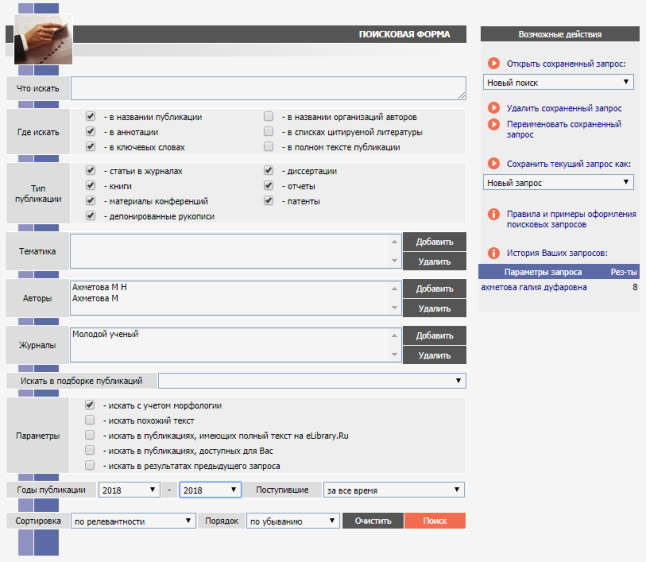The image size is (646, 562).
Task: Toggle the 'диссертации' publication type checkbox
Action: tap(268, 171)
